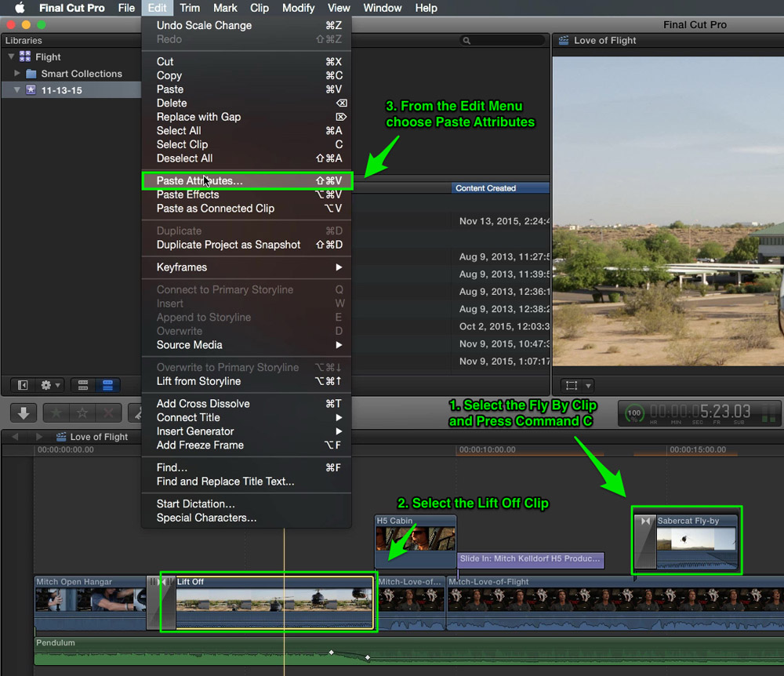Click the import media down-arrow button
Image resolution: width=784 pixels, height=676 pixels.
[23, 413]
